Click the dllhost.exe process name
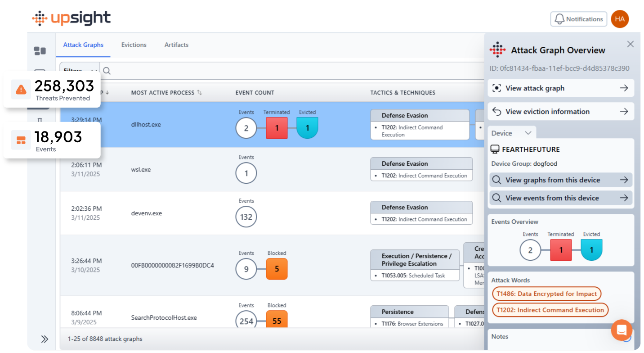This screenshot has height=353, width=644. pos(146,125)
